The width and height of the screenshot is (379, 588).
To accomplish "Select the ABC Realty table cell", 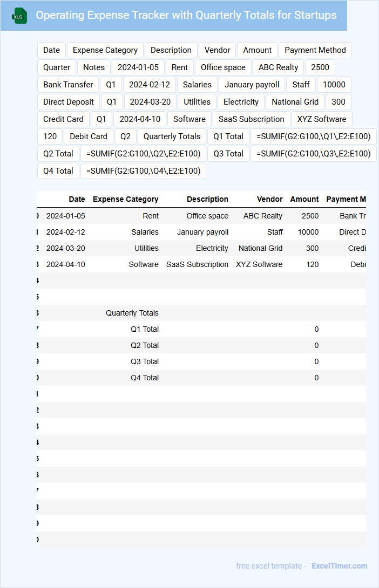I will (x=263, y=216).
